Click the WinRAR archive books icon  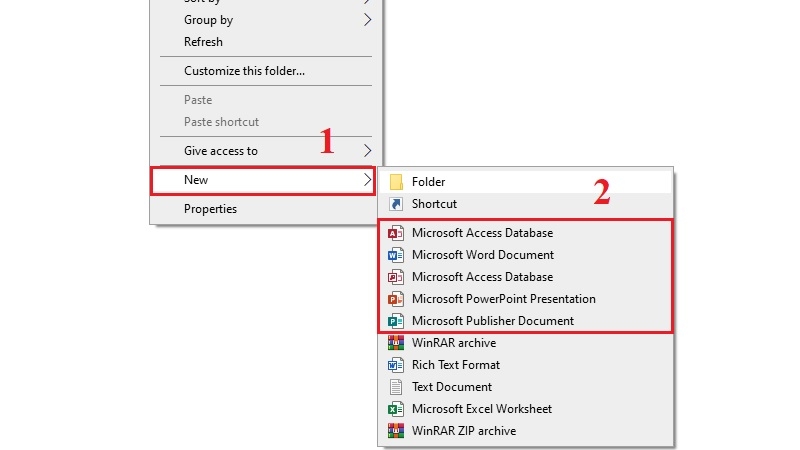point(396,343)
